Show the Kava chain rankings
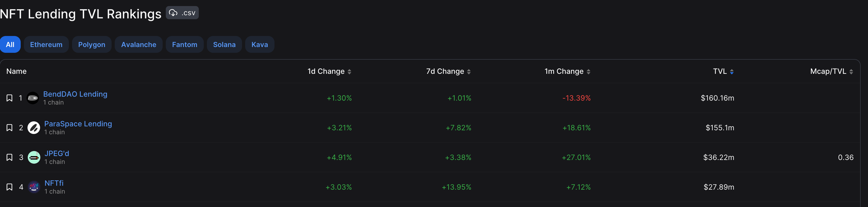 coord(260,45)
